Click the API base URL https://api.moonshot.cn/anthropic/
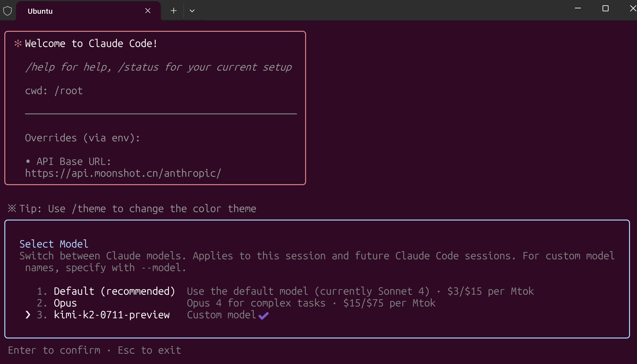 pyautogui.click(x=123, y=173)
